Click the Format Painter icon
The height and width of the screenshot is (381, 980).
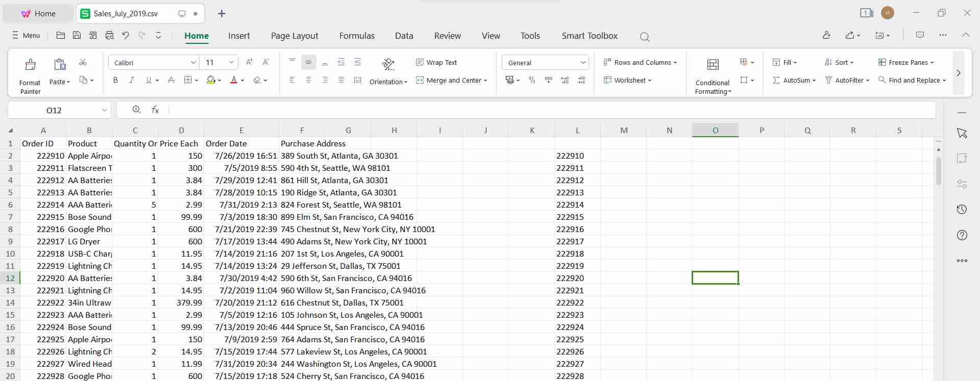click(30, 65)
